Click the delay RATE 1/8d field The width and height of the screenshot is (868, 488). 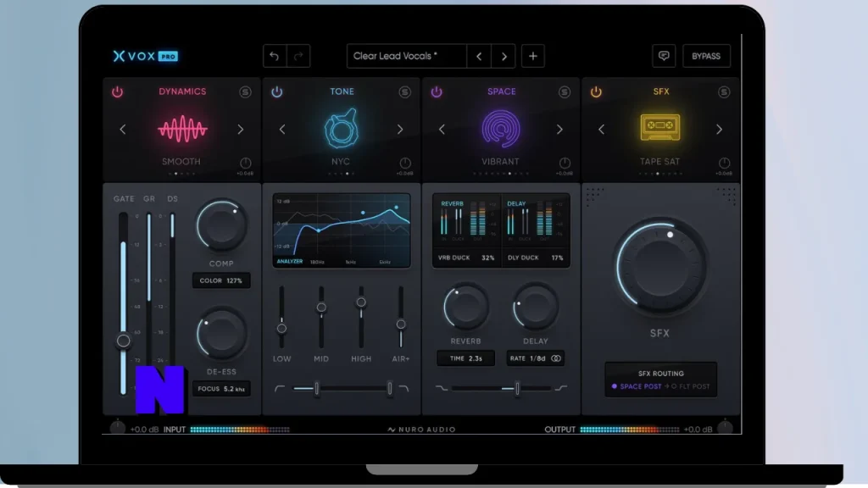pos(535,358)
